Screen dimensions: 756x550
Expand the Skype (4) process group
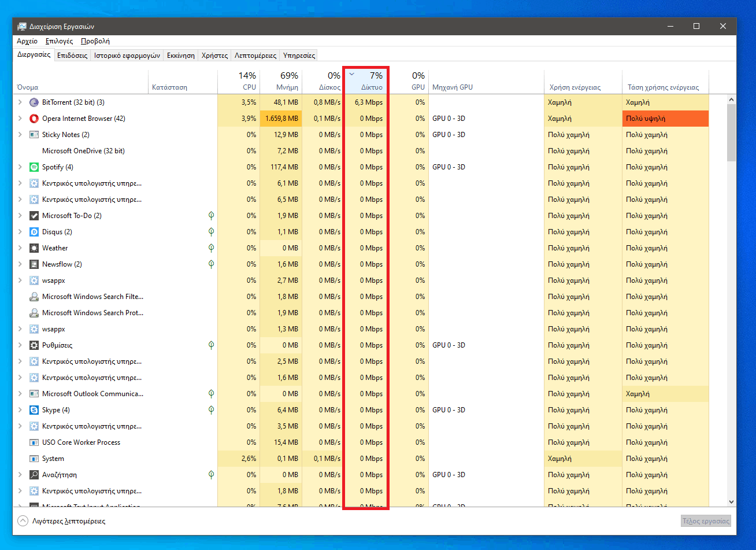point(20,410)
